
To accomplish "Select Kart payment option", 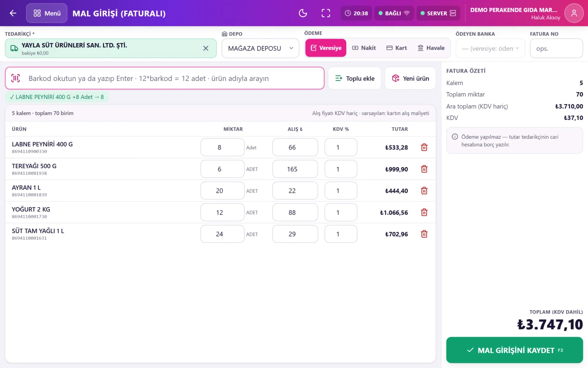I will point(397,48).
